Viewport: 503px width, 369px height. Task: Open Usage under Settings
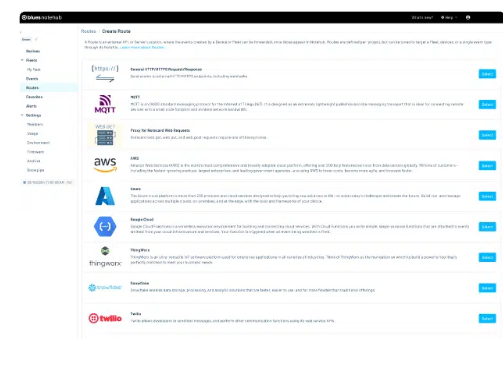point(33,133)
